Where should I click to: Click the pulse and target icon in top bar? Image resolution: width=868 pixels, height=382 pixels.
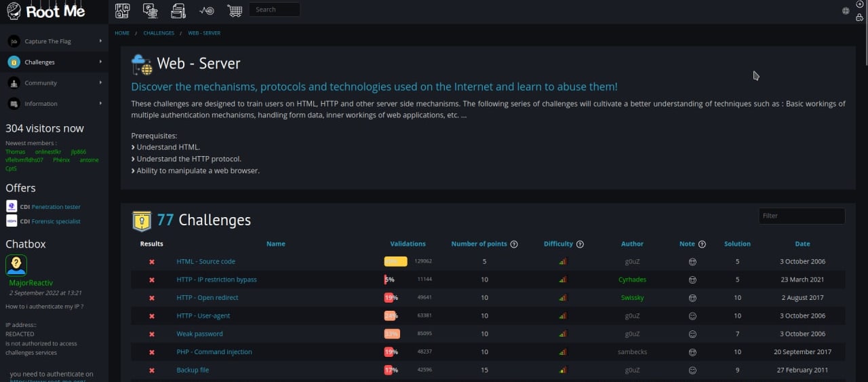[x=207, y=10]
